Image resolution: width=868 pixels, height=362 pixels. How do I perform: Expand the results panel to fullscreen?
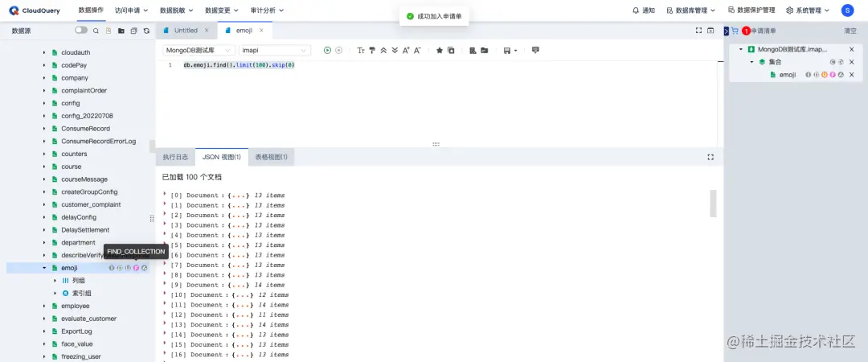pyautogui.click(x=710, y=158)
